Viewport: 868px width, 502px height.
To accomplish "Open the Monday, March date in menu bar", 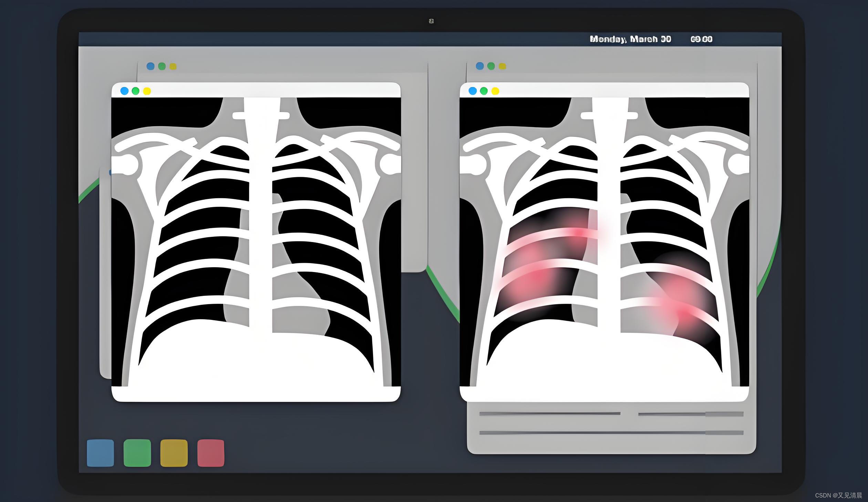I will coord(630,39).
